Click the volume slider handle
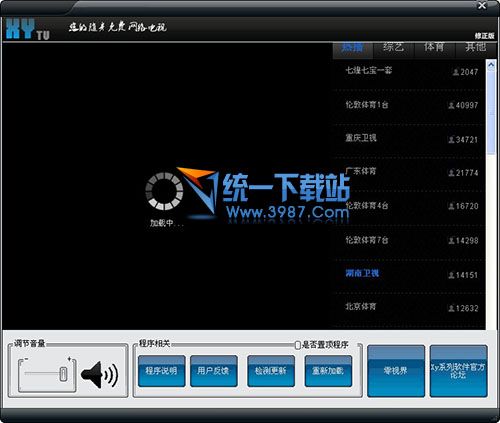 pyautogui.click(x=63, y=374)
